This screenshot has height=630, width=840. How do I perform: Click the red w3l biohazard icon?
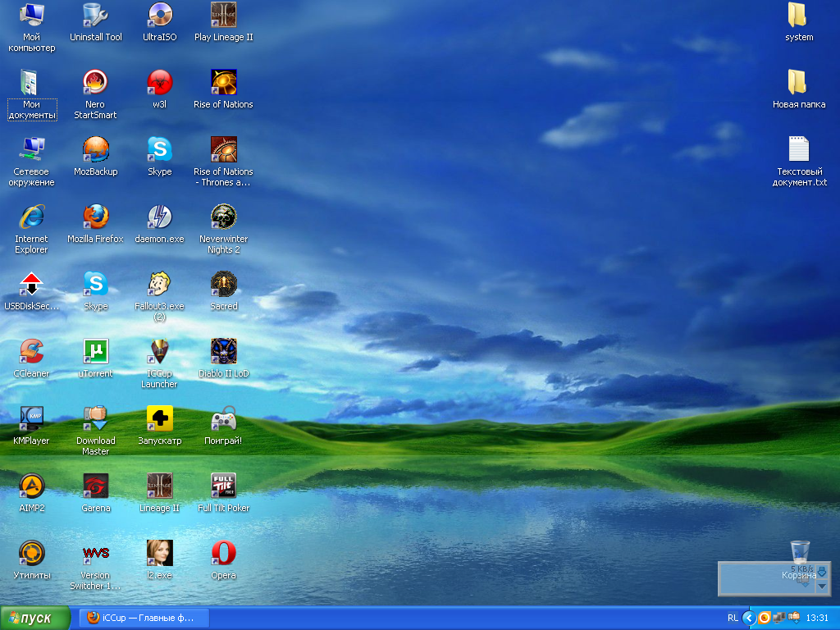tap(160, 82)
